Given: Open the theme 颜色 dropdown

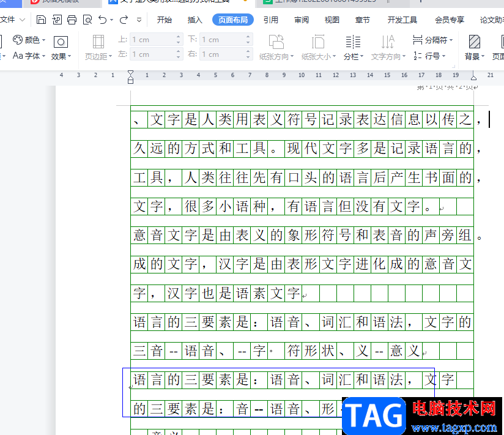Looking at the screenshot, I should (29, 40).
